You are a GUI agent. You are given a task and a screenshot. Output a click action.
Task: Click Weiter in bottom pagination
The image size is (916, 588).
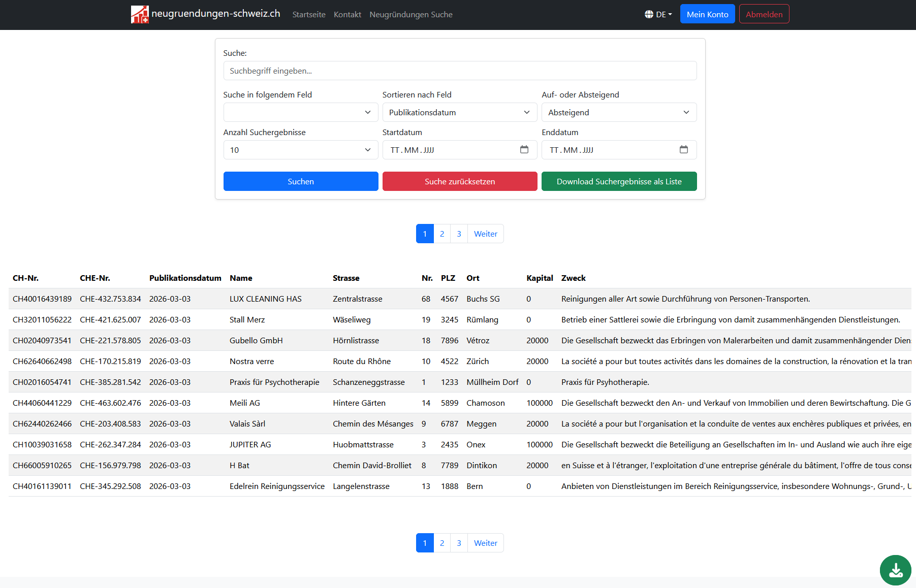(x=486, y=543)
